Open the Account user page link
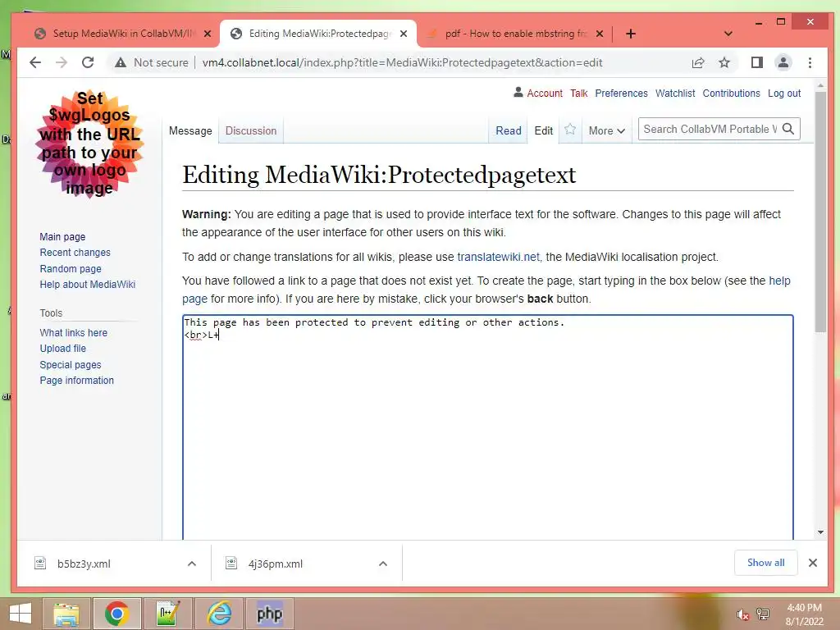Viewport: 840px width, 630px height. pos(545,94)
